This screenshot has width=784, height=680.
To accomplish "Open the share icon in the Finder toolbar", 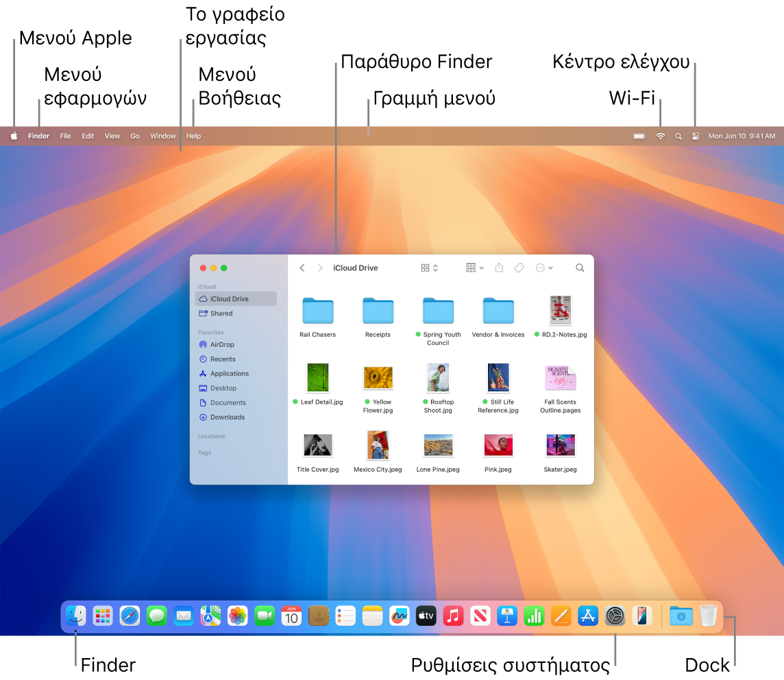I will 499,267.
